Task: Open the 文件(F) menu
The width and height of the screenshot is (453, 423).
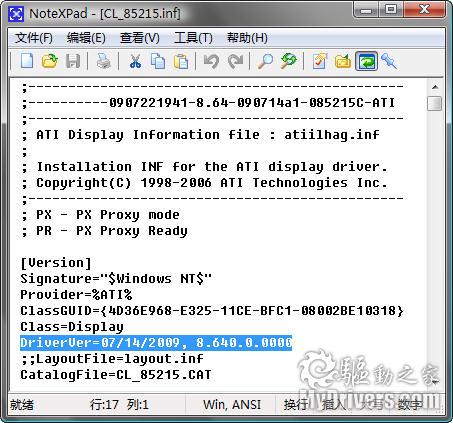Action: tap(34, 38)
